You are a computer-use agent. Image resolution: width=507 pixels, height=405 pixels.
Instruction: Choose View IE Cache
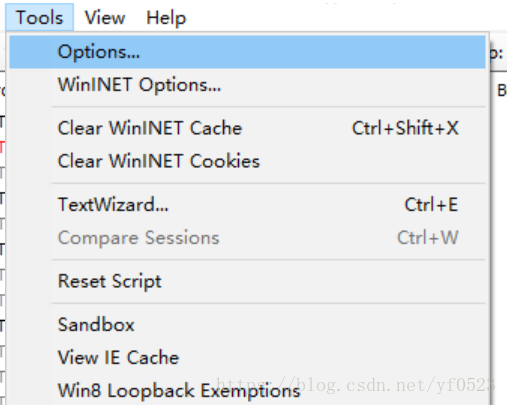pos(247,357)
